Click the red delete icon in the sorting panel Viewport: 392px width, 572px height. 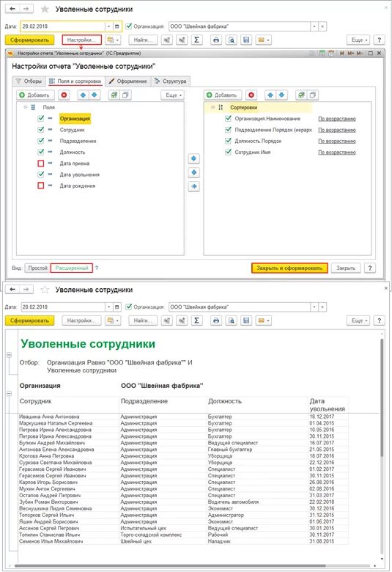251,95
